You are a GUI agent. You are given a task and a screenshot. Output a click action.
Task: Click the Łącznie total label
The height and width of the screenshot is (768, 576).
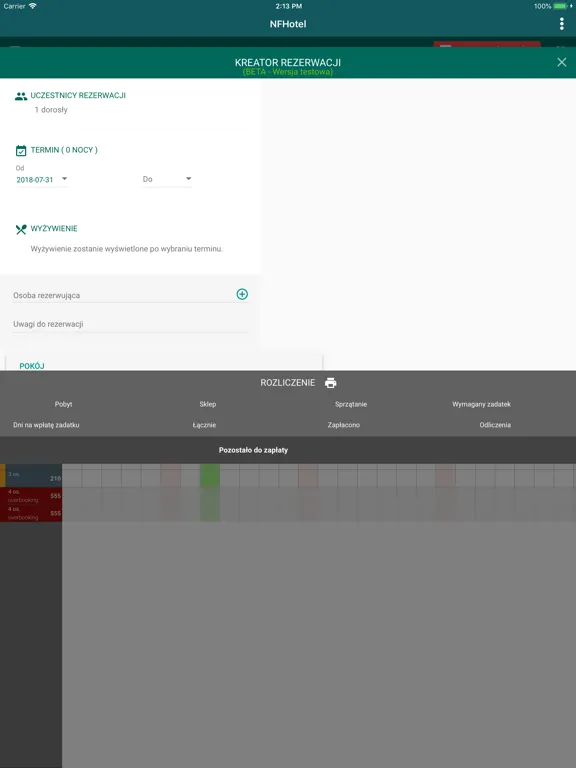[x=204, y=425]
